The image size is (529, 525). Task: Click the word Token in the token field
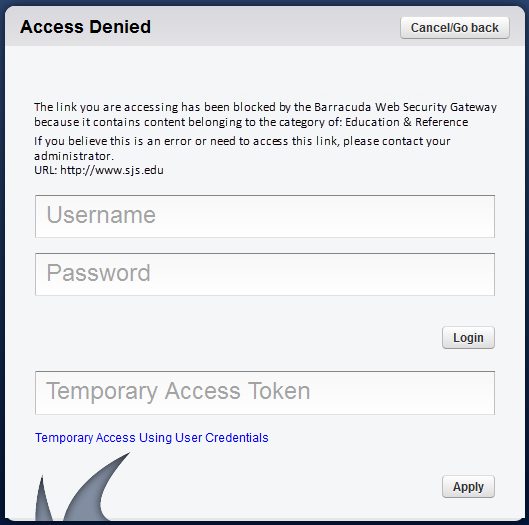279,391
